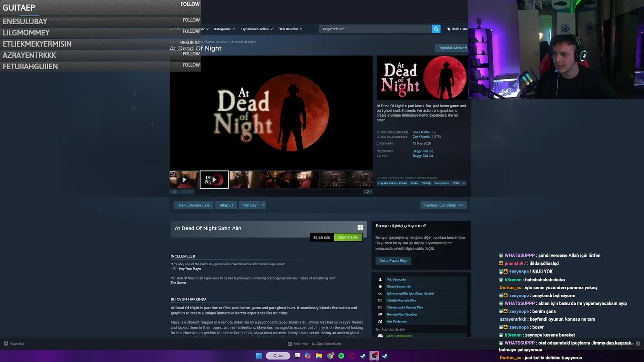Click the Tek Oyunculu feature label
The height and width of the screenshot is (362, 644).
(396, 279)
